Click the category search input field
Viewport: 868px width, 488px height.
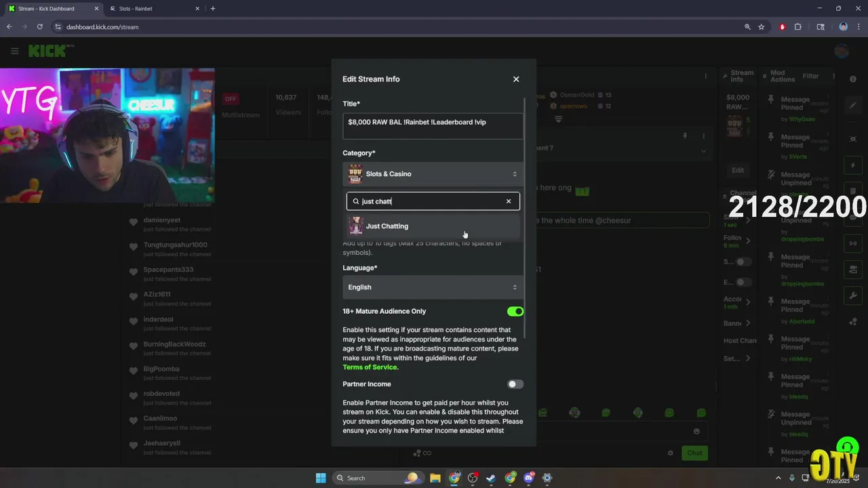point(433,201)
